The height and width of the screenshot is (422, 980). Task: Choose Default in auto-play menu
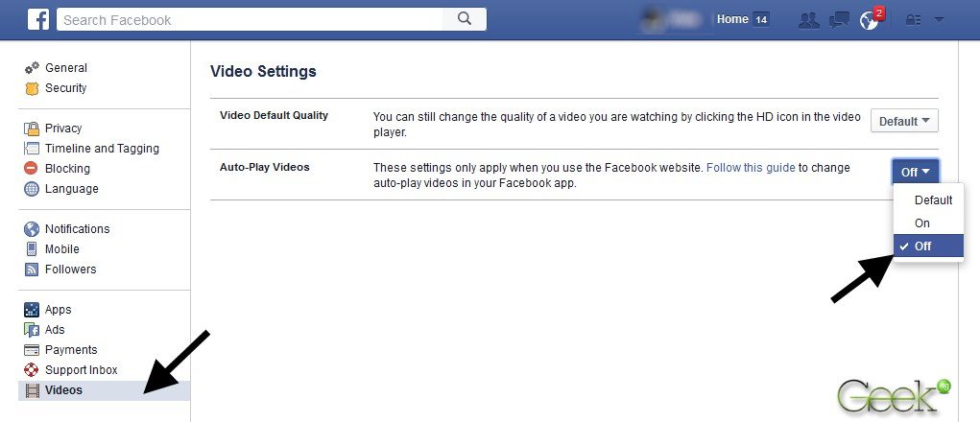coord(929,200)
